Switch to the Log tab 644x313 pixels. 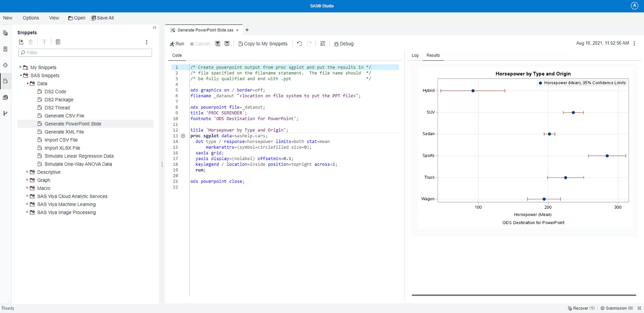coord(415,55)
